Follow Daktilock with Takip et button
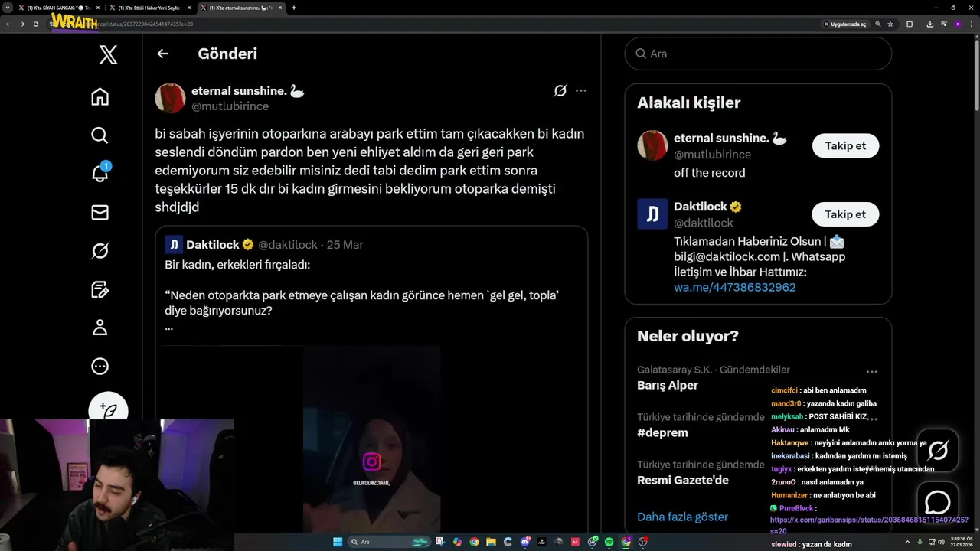This screenshot has height=551, width=980. [845, 214]
